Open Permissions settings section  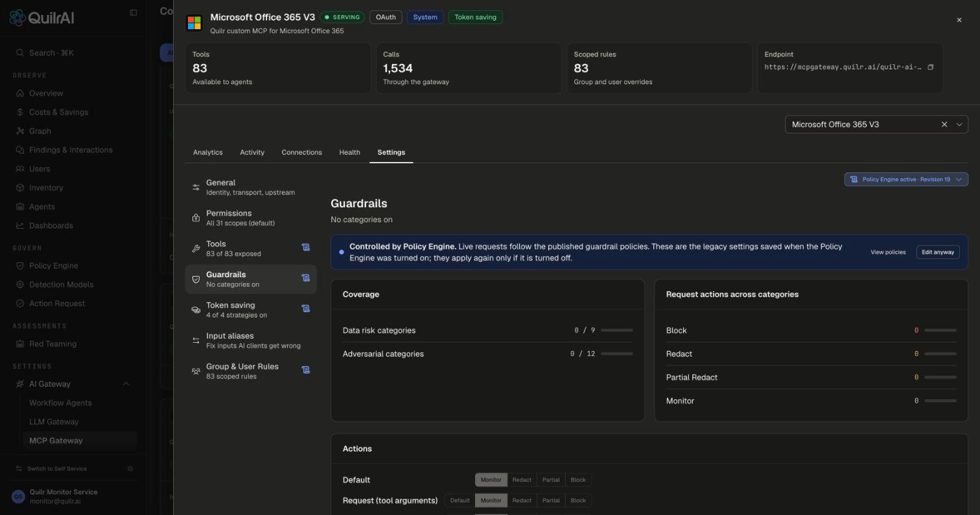click(251, 218)
